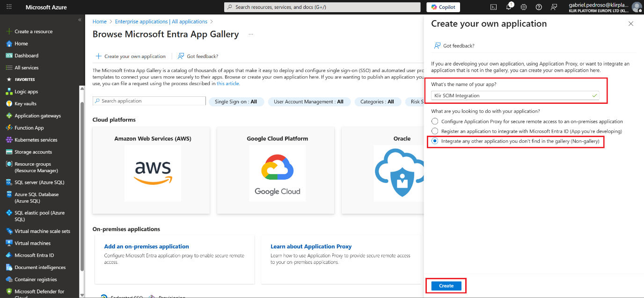Image resolution: width=644 pixels, height=298 pixels.
Task: Click the blue Create button
Action: coord(446,286)
